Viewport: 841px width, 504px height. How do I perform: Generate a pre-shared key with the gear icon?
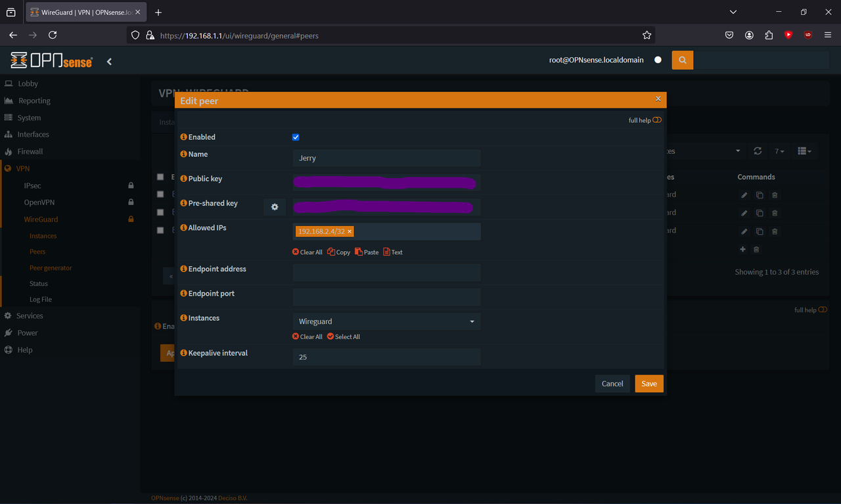point(274,206)
